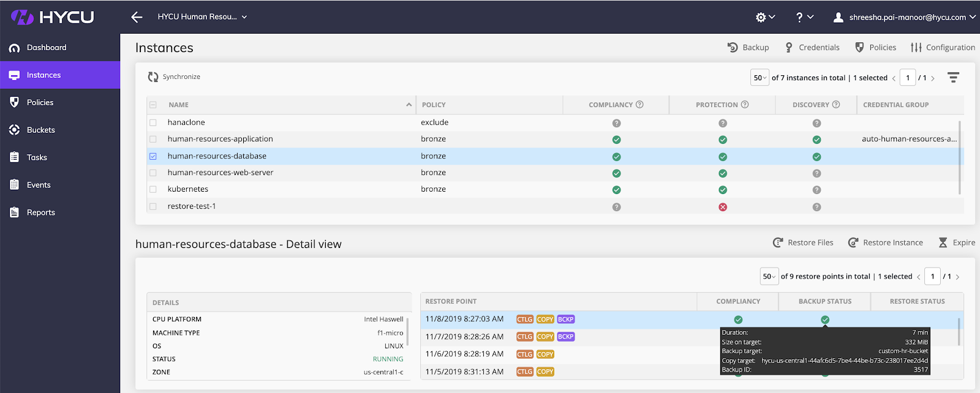980x393 pixels.
Task: Expand the HYCU Human Resou... project dropdown
Action: [x=202, y=17]
